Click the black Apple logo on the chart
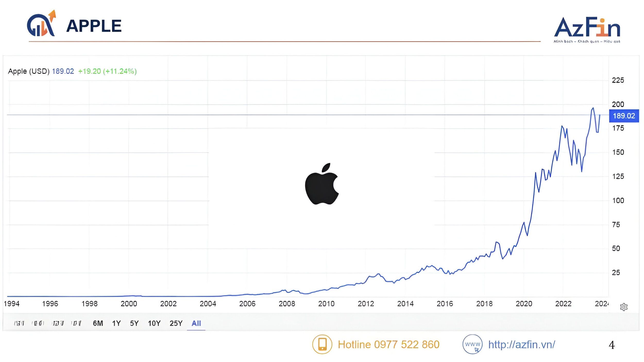 click(x=322, y=184)
